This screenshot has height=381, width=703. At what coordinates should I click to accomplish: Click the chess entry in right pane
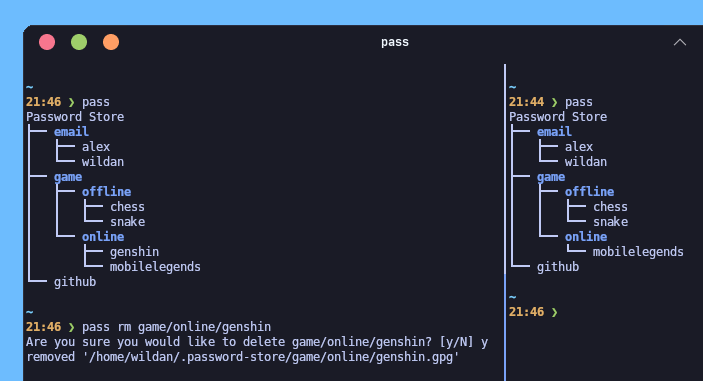(610, 207)
